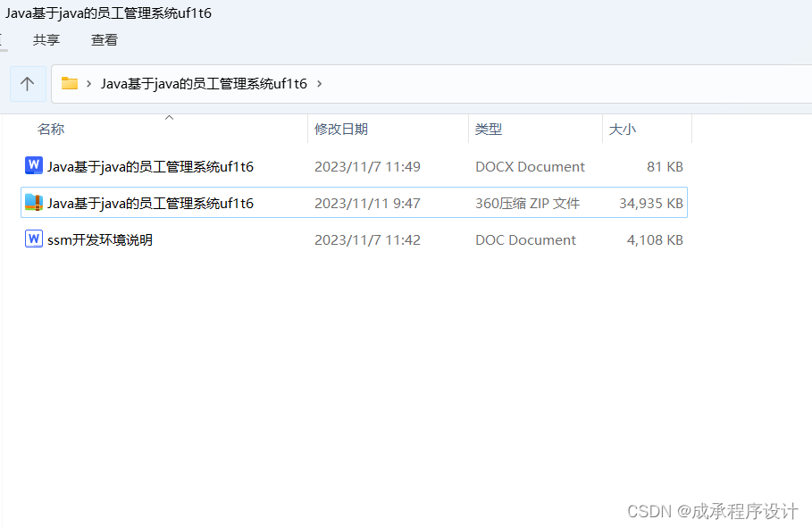Click the 2023/11/7 11:42 modified date cell
The width and height of the screenshot is (812, 528).
click(x=367, y=240)
